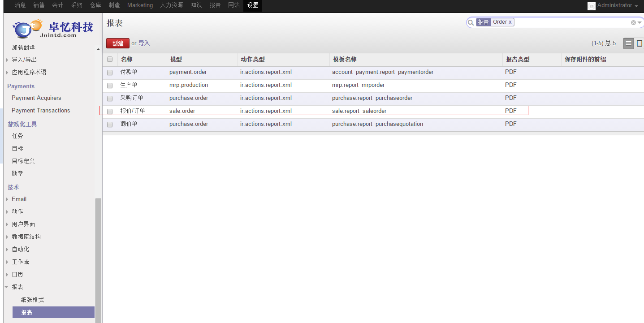The image size is (644, 323).
Task: Click the 导入 link
Action: 144,43
